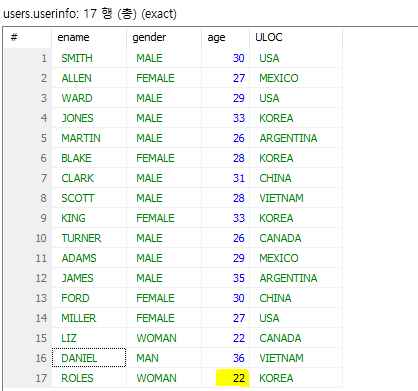The width and height of the screenshot is (418, 391).
Task: Click the MALE gender cell for SMITH
Action: click(164, 58)
